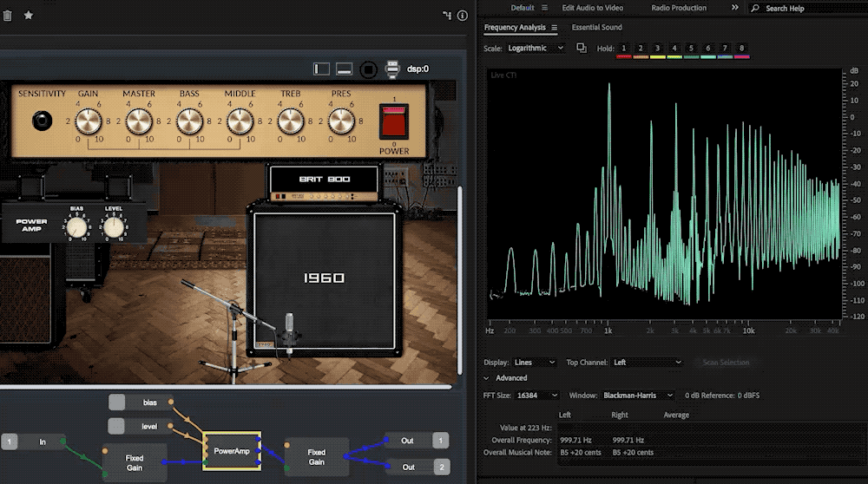The height and width of the screenshot is (484, 868).
Task: Click the trash delete icon
Action: point(7,16)
